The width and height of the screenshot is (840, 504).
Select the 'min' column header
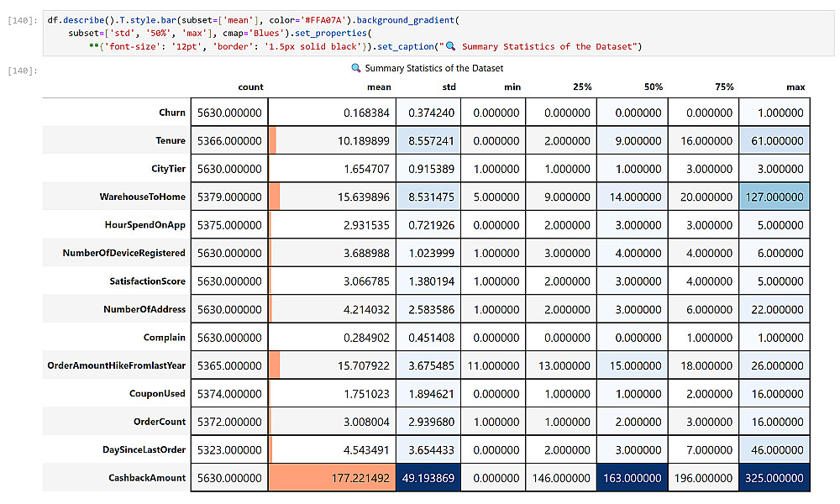(x=512, y=87)
